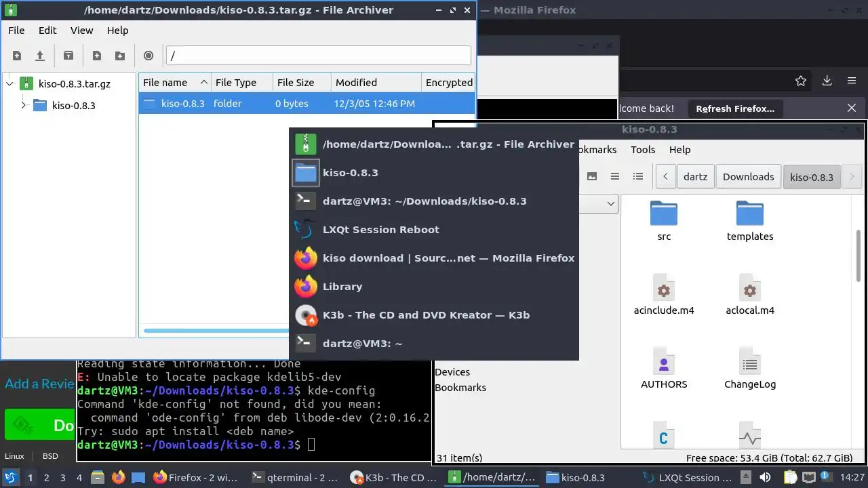Screen dimensions: 868x488
Task: Select the kiso-0.8.3 row in the file list
Action: 307,104
